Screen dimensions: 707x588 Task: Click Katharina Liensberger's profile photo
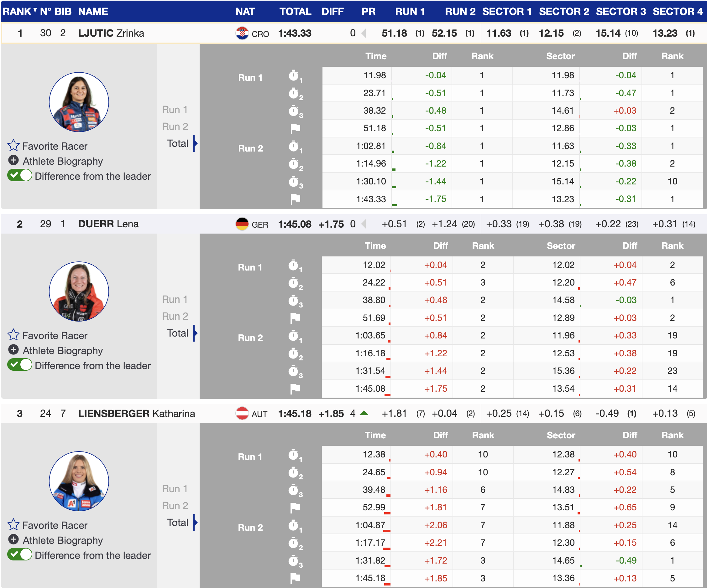[79, 481]
